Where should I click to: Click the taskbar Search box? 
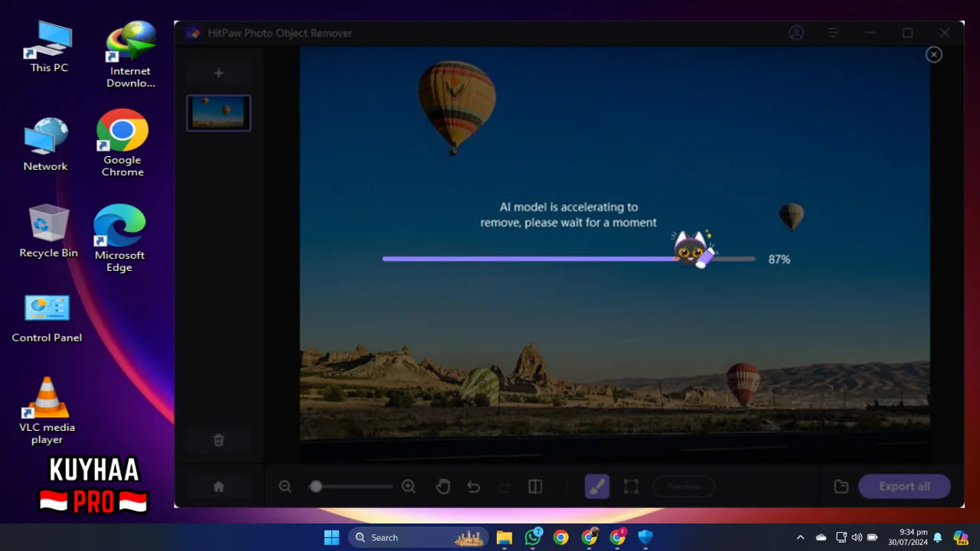pos(420,537)
